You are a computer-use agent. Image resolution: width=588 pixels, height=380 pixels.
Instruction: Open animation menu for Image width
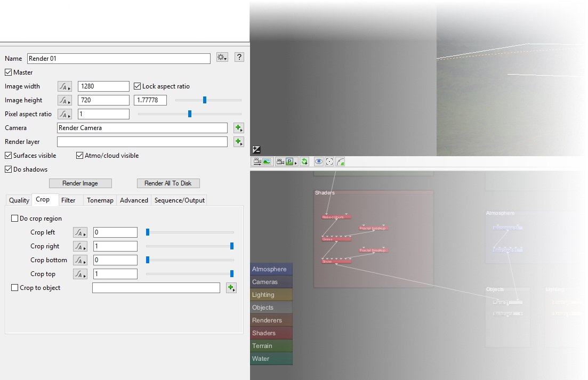click(x=65, y=86)
